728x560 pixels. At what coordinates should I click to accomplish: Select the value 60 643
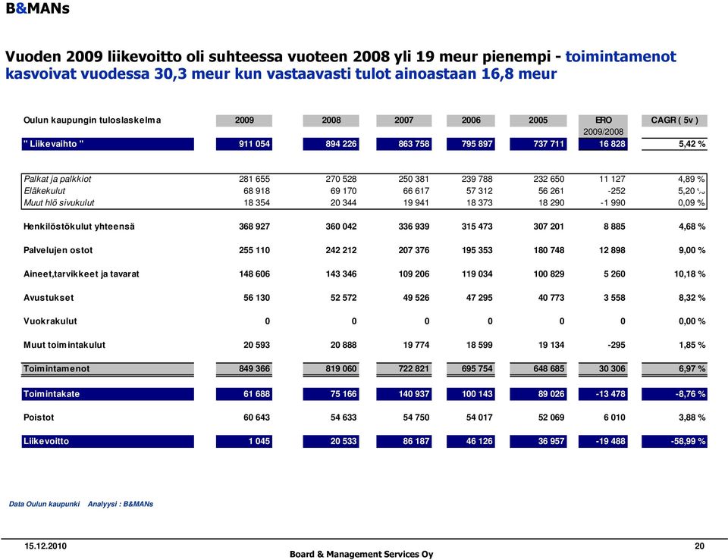(257, 417)
